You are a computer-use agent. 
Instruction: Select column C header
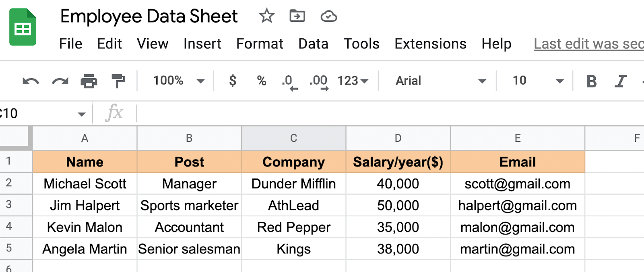294,138
